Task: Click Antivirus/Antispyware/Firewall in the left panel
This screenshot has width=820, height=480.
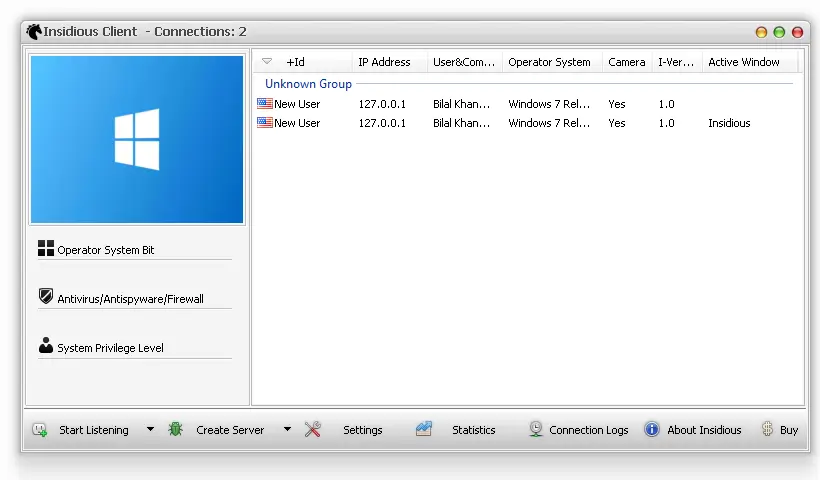Action: pyautogui.click(x=130, y=299)
